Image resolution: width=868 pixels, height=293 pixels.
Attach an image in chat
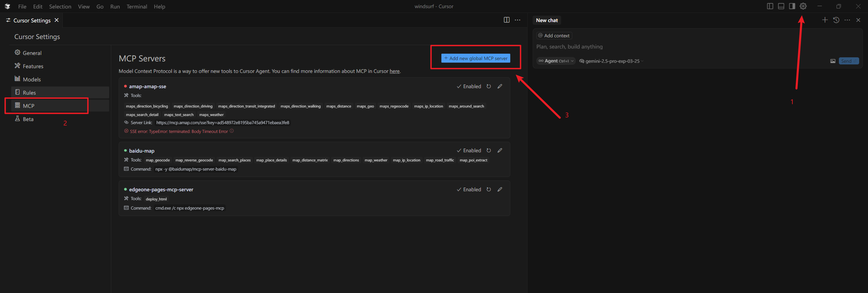click(x=833, y=61)
